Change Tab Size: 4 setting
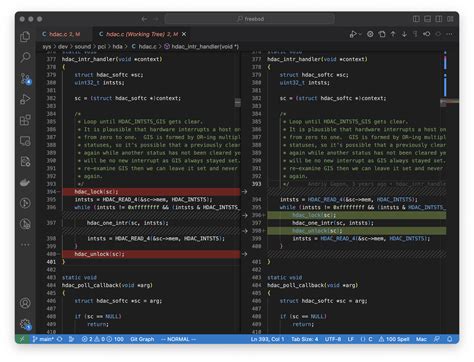Image resolution: width=474 pixels, height=362 pixels. [305, 339]
